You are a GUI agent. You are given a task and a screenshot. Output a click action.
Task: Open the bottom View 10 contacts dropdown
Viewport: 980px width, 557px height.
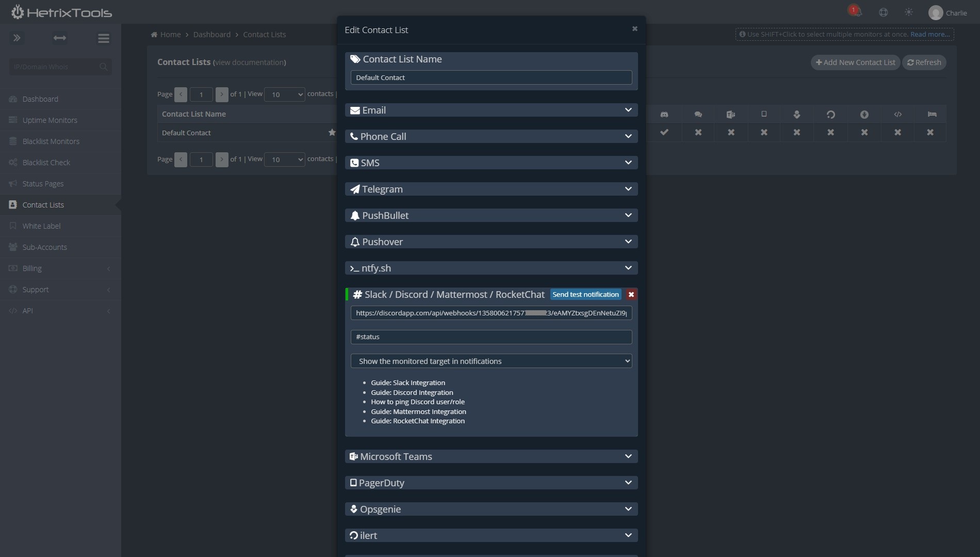[284, 160]
